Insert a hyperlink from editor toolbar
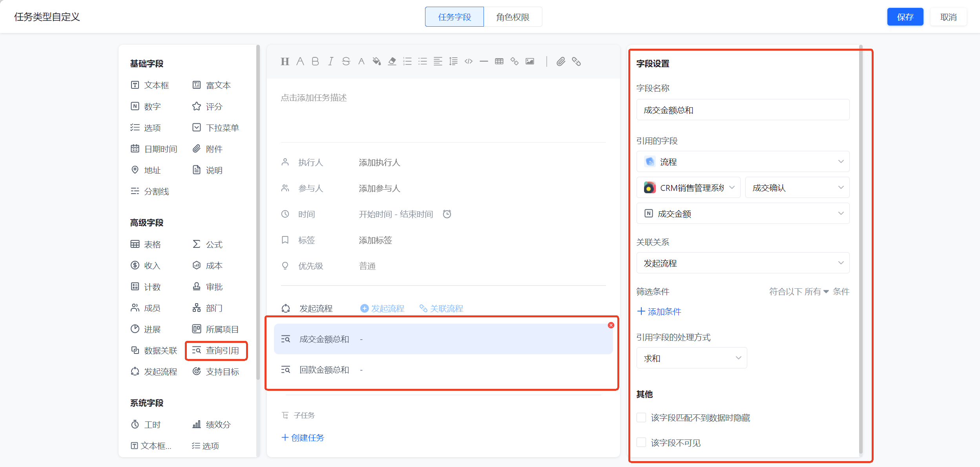This screenshot has width=980, height=467. pyautogui.click(x=515, y=61)
